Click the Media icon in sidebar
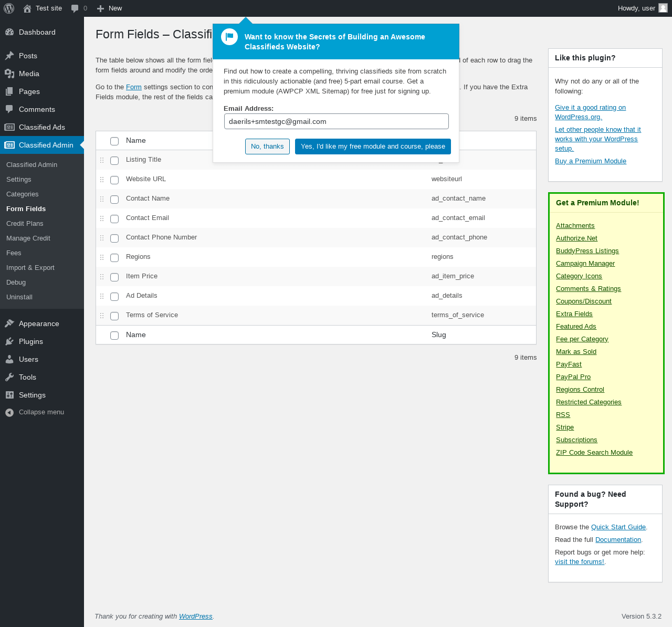This screenshot has height=627, width=672. [x=9, y=74]
